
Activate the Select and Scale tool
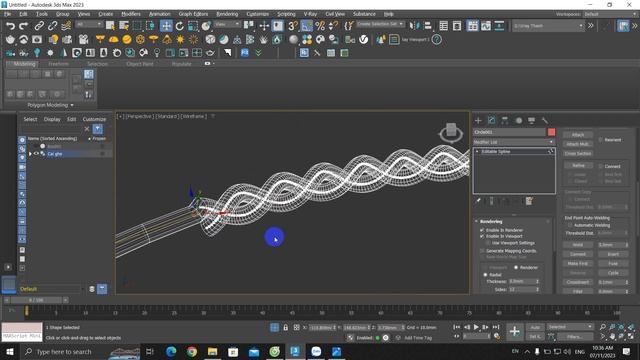coord(193,26)
